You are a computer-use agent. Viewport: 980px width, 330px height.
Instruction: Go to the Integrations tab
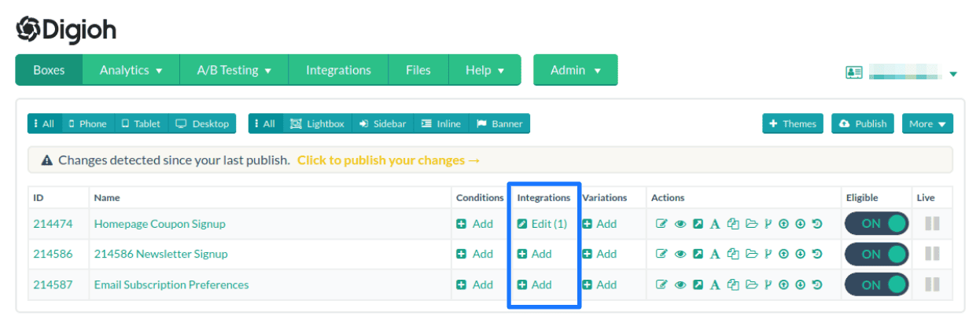(338, 70)
